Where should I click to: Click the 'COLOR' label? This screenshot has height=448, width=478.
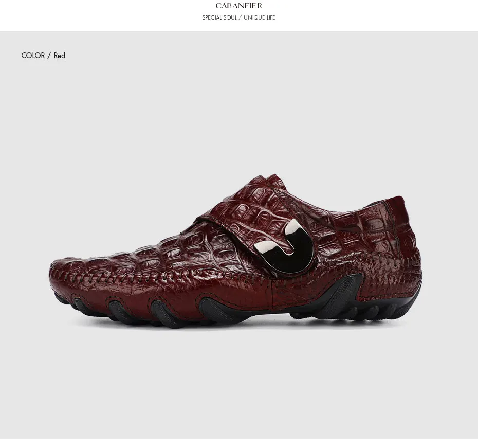[x=33, y=56]
